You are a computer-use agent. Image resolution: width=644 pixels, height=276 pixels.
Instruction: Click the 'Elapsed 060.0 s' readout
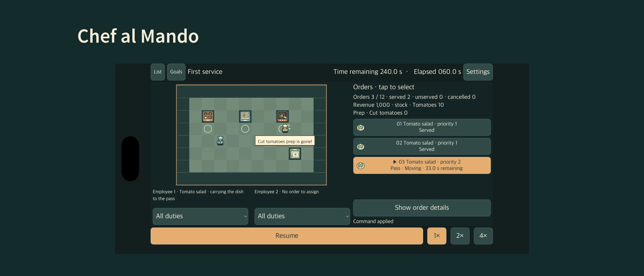[437, 72]
